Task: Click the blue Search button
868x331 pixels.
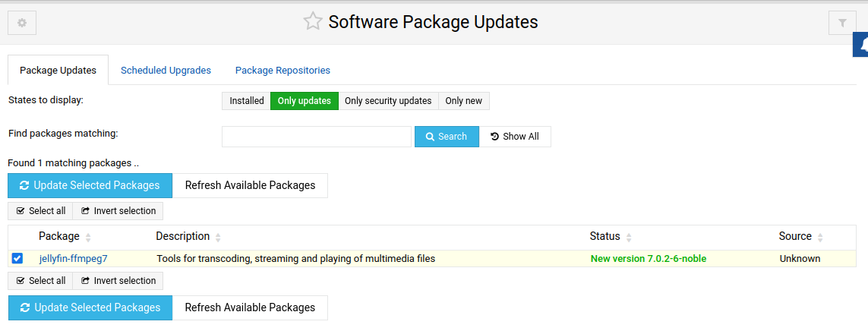Action: pyautogui.click(x=447, y=137)
